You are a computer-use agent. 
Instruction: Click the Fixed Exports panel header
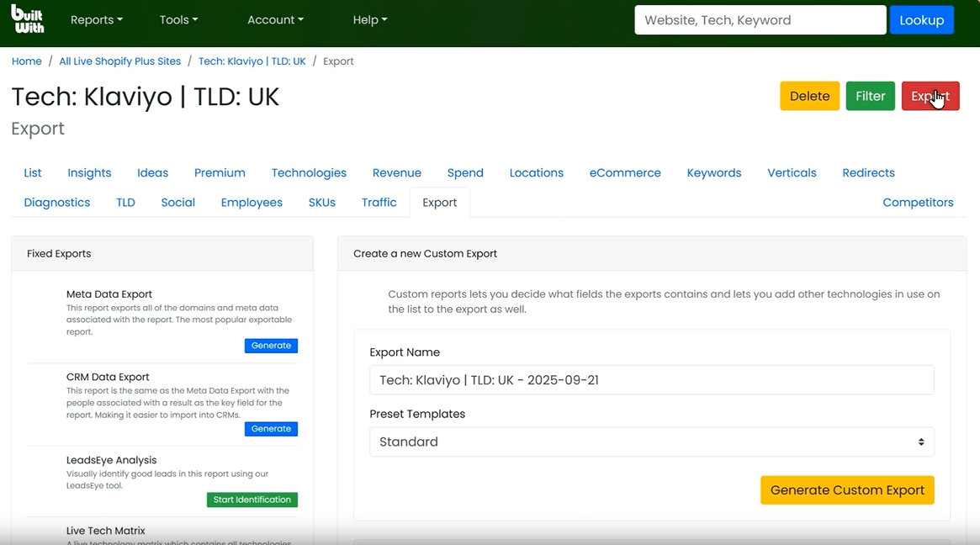tap(162, 254)
